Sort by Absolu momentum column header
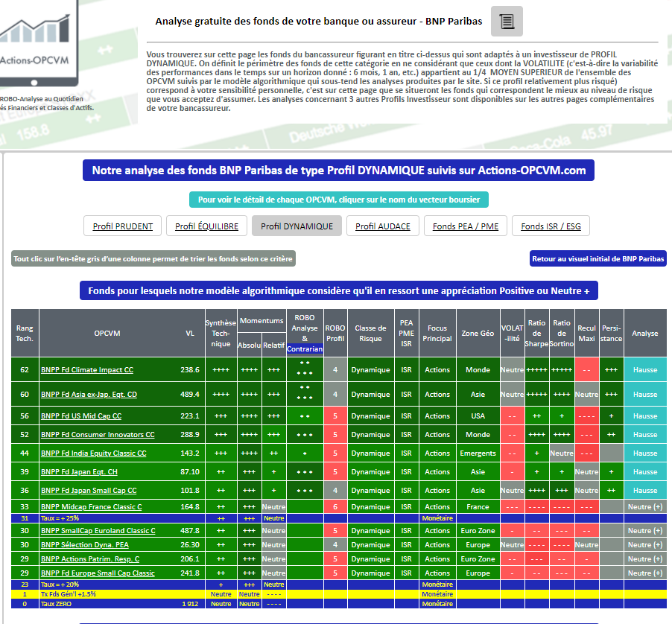This screenshot has width=672, height=624. pyautogui.click(x=249, y=346)
